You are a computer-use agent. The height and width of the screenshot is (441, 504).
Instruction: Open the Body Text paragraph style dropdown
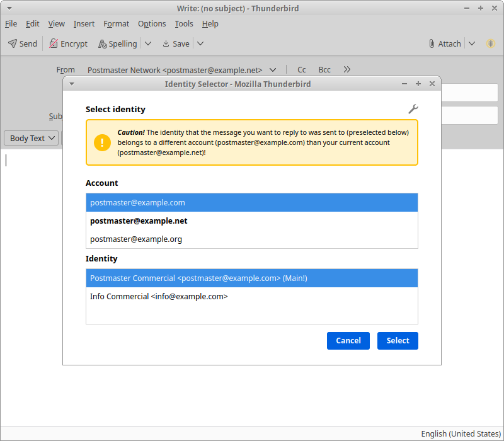pyautogui.click(x=31, y=138)
